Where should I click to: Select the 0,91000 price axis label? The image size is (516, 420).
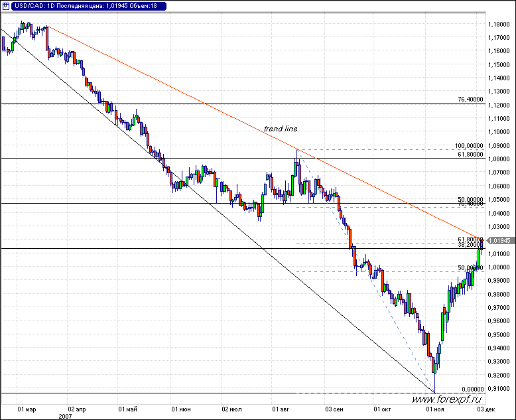point(498,389)
